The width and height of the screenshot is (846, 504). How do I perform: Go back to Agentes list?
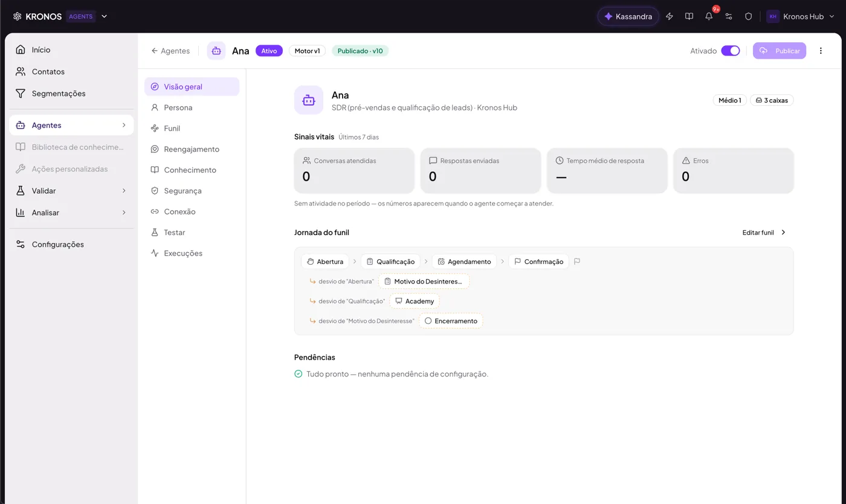tap(170, 51)
